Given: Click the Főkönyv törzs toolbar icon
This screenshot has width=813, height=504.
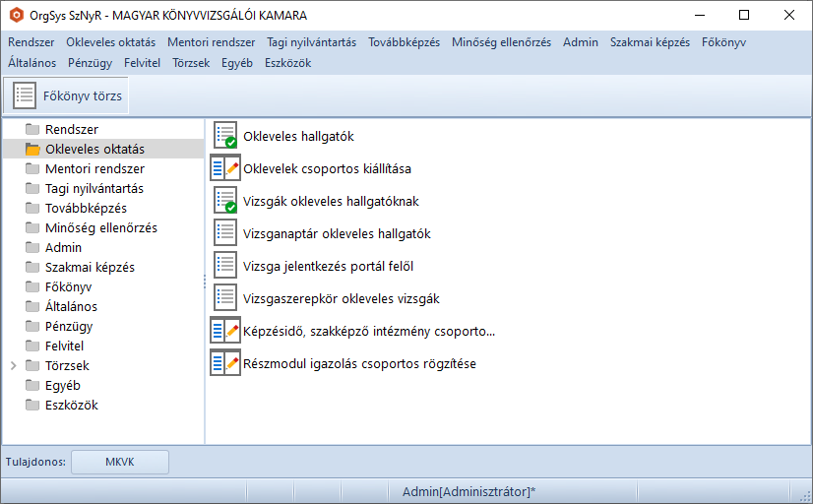Looking at the screenshot, I should [x=26, y=96].
